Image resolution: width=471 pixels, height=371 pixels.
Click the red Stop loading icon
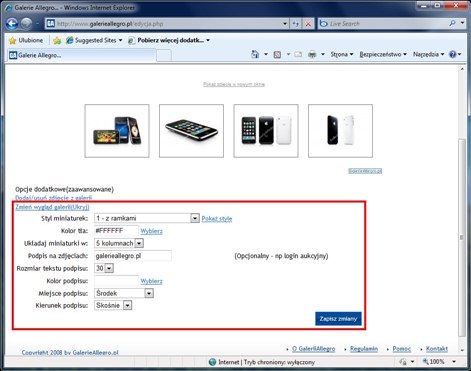(308, 24)
